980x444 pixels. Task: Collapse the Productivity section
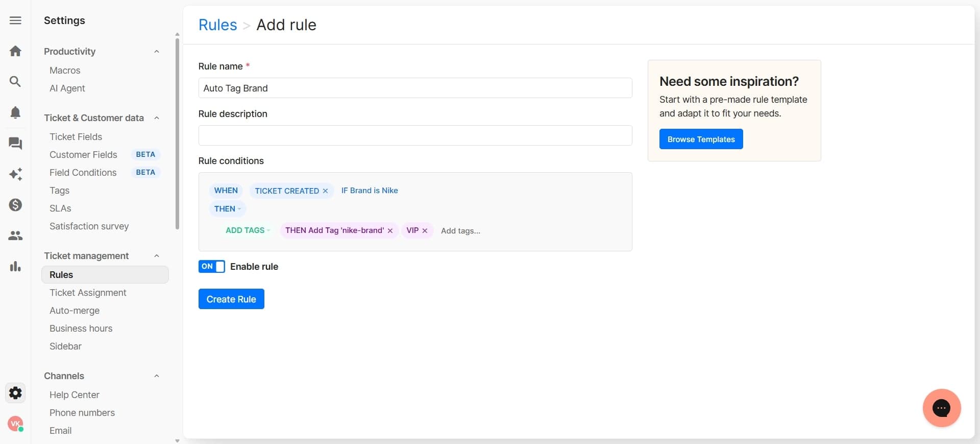pos(157,52)
